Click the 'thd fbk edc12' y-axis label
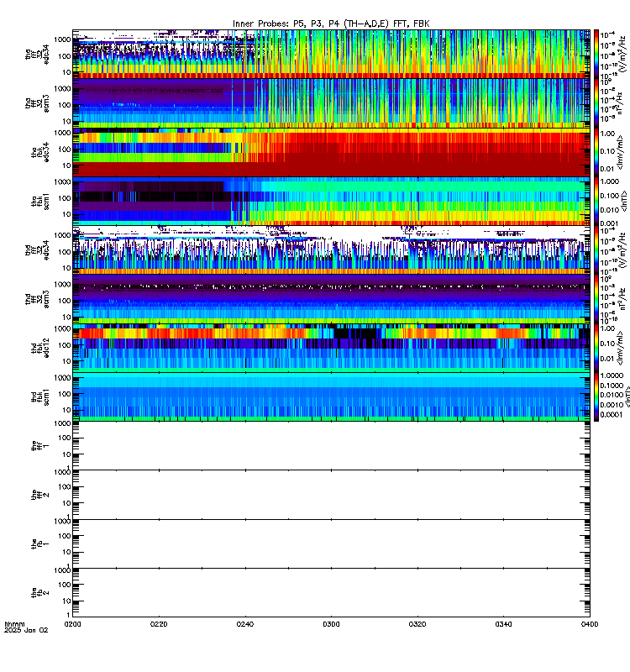The width and height of the screenshot is (630, 672). click(40, 348)
